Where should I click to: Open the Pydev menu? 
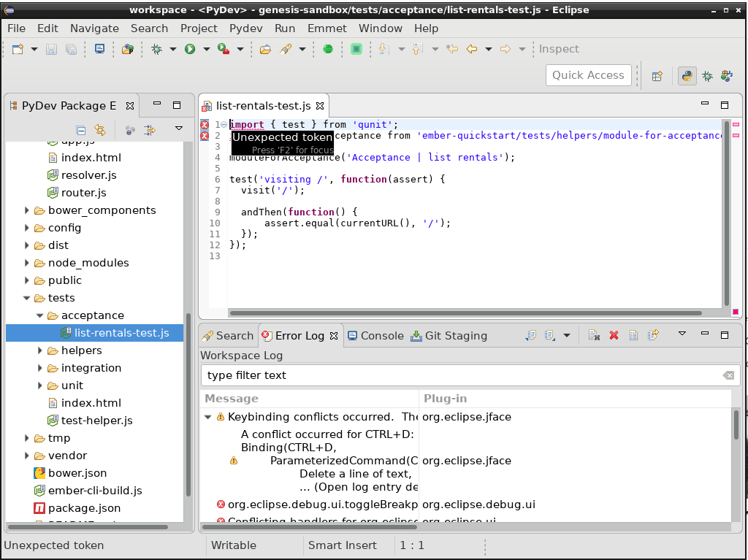(245, 28)
